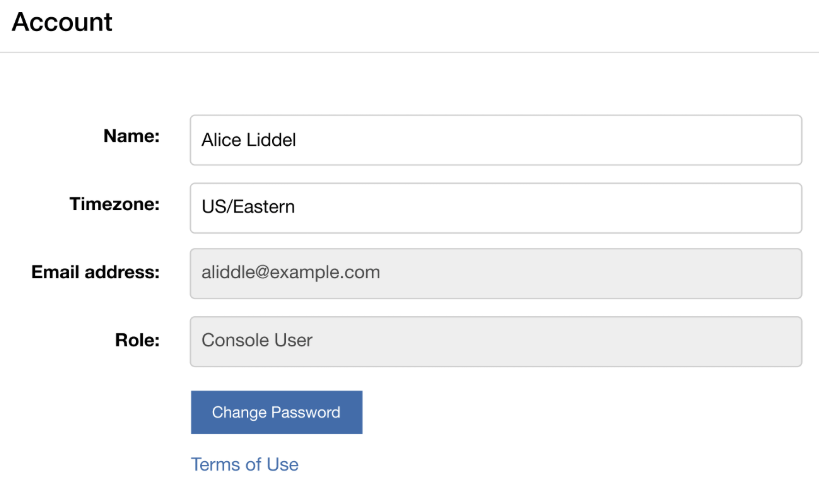The height and width of the screenshot is (488, 819).
Task: Click the "Console User" text
Action: tap(257, 340)
